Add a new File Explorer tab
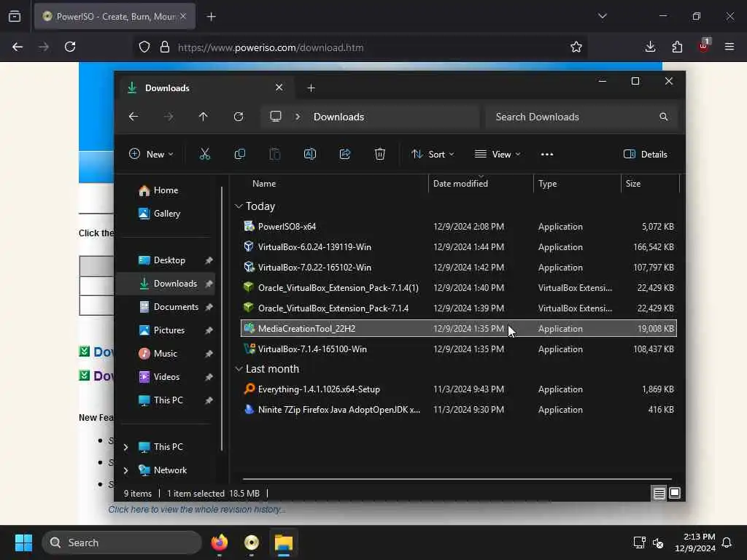 [311, 88]
